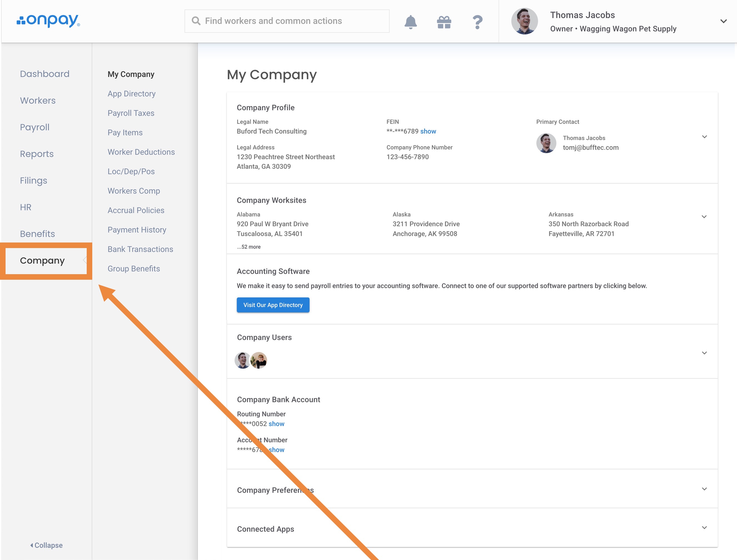Collapse the left sidebar
The height and width of the screenshot is (560, 737).
pos(46,545)
